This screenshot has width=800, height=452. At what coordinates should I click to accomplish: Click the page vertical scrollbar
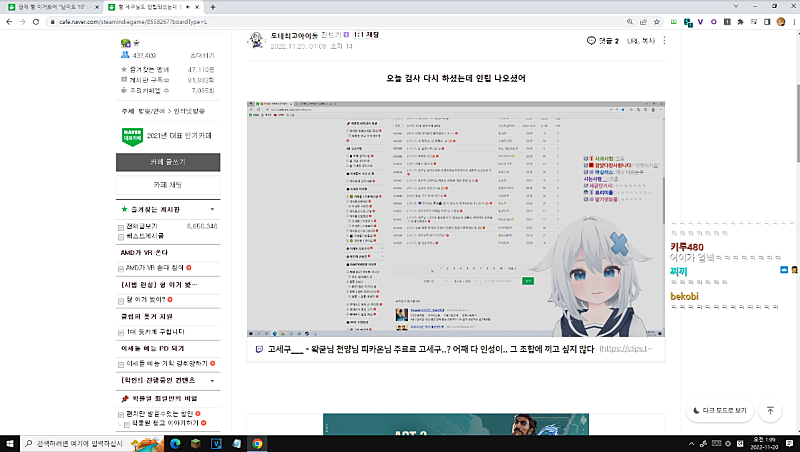coord(797,124)
